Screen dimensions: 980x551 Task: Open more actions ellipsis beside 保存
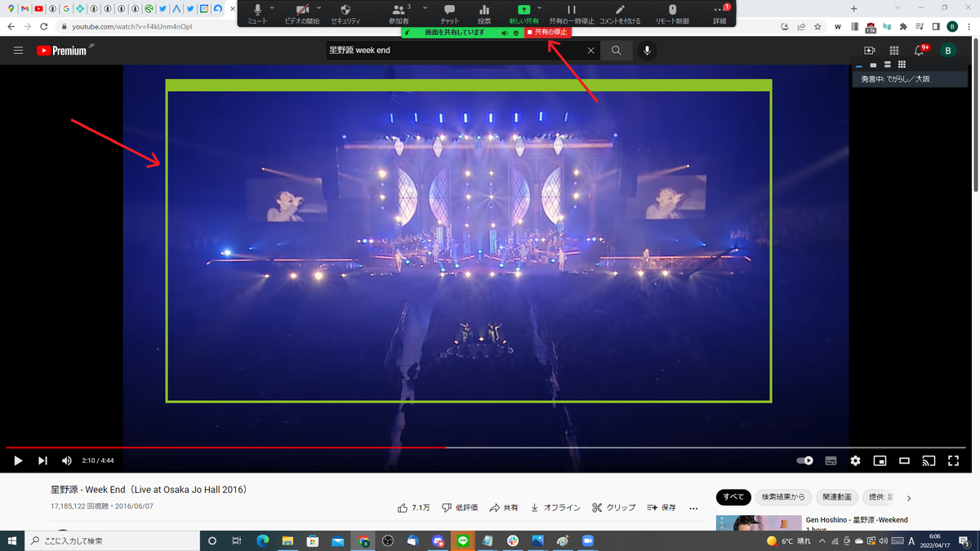[694, 508]
